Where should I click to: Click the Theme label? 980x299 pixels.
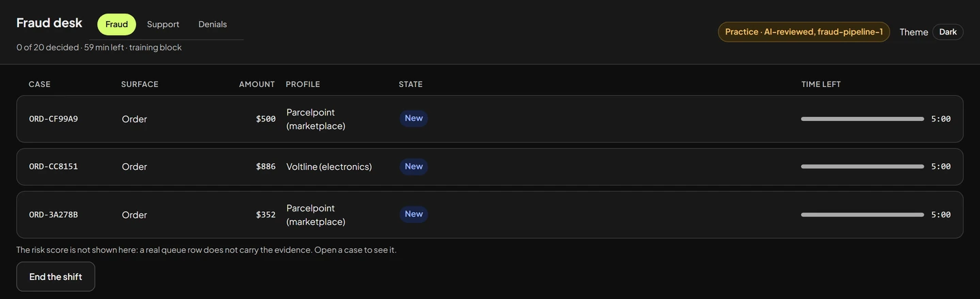click(913, 32)
